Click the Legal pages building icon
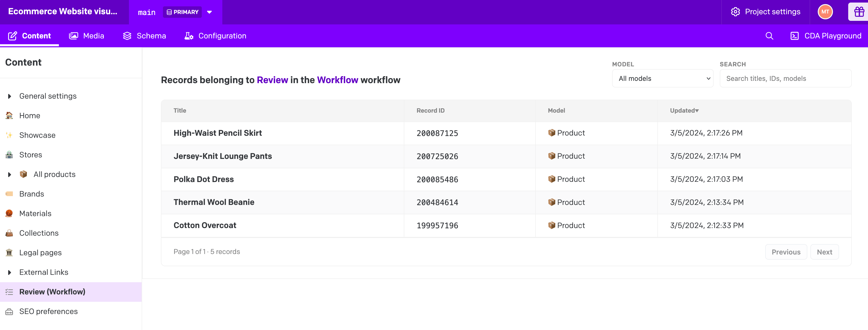Viewport: 868px width, 330px height. 9,253
